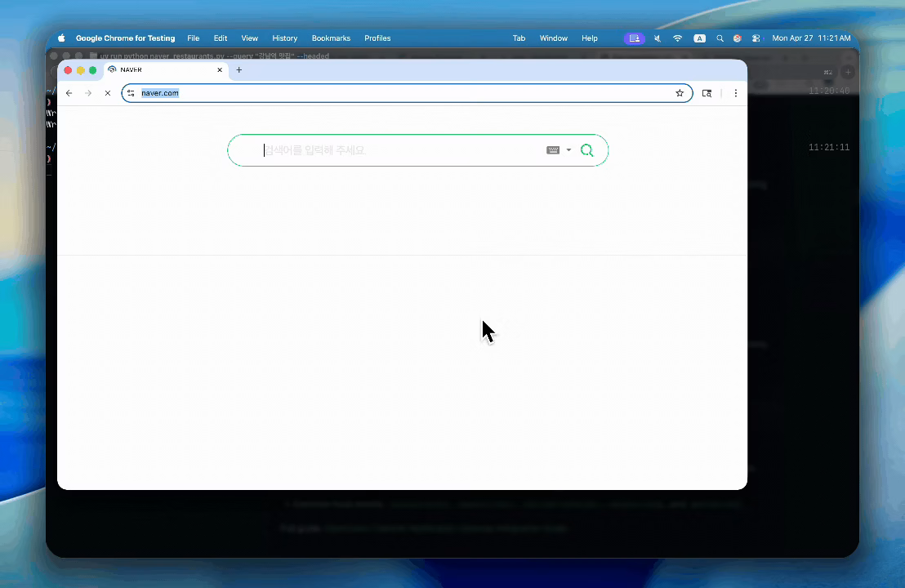This screenshot has width=905, height=588.
Task: Click the purple screen sharing menu bar icon
Action: click(x=635, y=38)
